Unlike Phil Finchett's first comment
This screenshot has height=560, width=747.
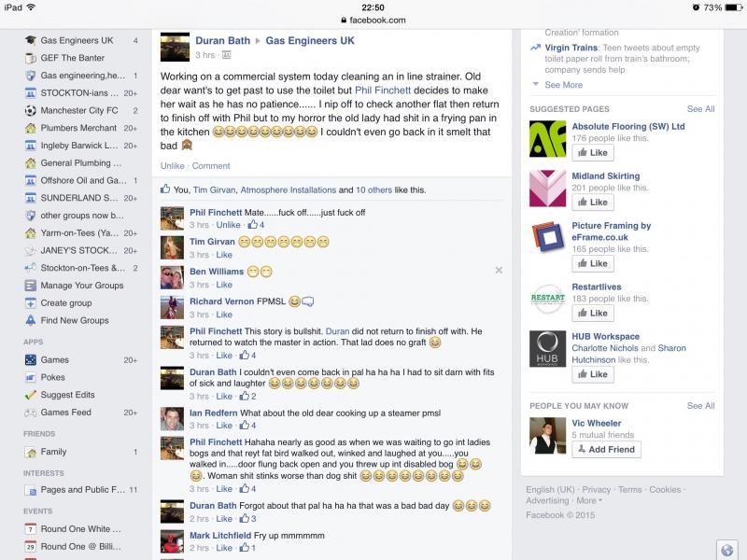coord(228,225)
